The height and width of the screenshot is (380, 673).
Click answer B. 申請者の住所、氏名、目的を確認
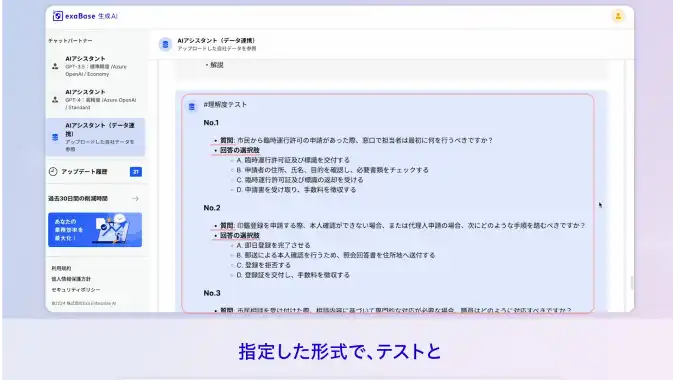click(332, 170)
